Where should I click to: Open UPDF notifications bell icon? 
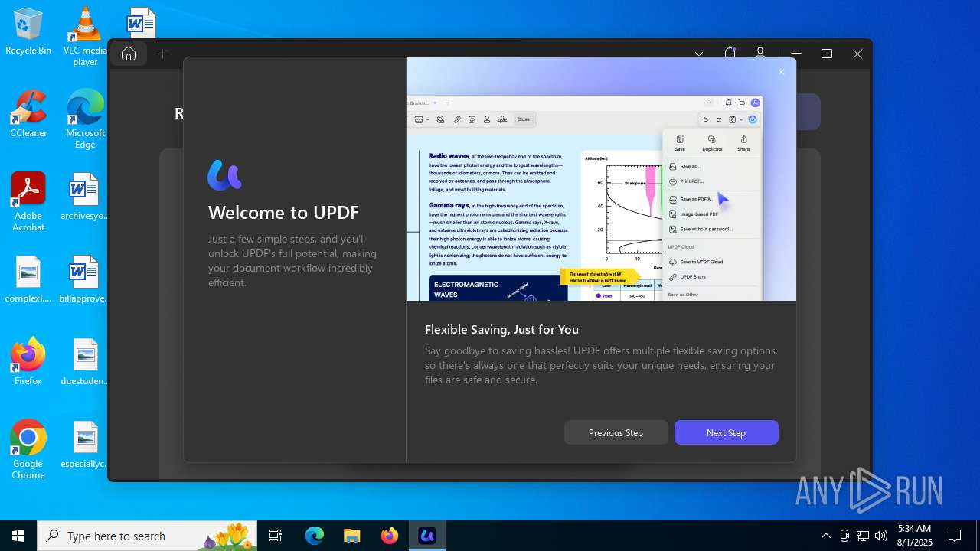[730, 54]
